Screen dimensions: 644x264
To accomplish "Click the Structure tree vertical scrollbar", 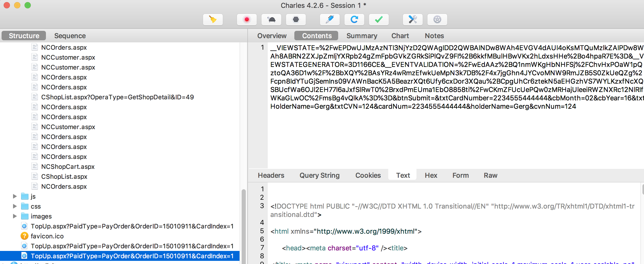I will [243, 225].
